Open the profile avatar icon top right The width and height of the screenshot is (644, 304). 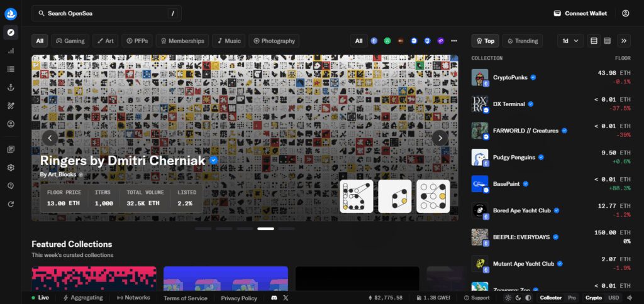click(626, 14)
